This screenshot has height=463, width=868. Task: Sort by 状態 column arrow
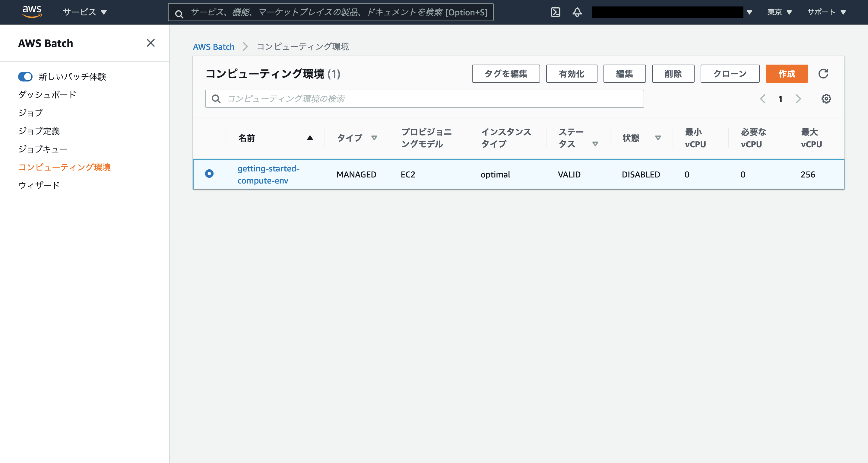click(x=658, y=138)
